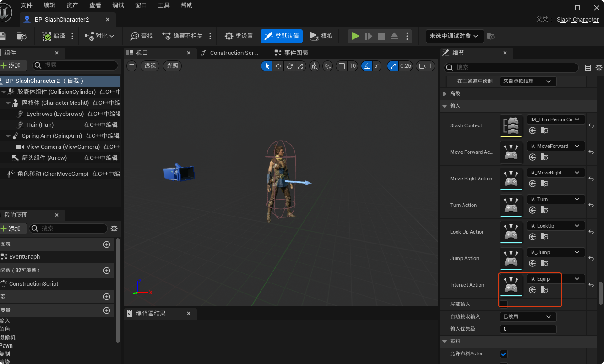
Task: Click Slash Character parent class link
Action: 577,19
